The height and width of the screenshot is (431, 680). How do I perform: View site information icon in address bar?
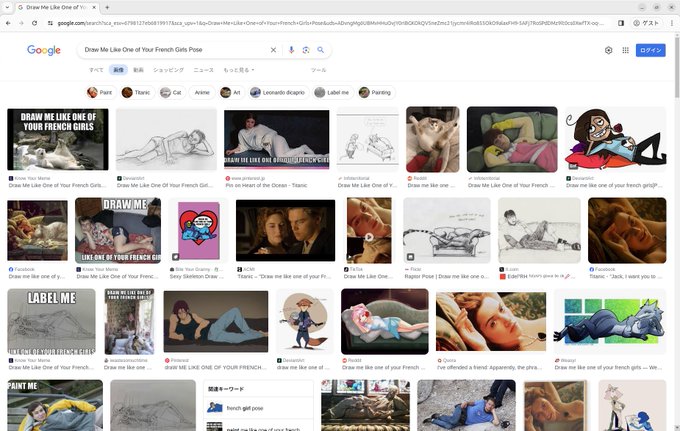pyautogui.click(x=50, y=23)
